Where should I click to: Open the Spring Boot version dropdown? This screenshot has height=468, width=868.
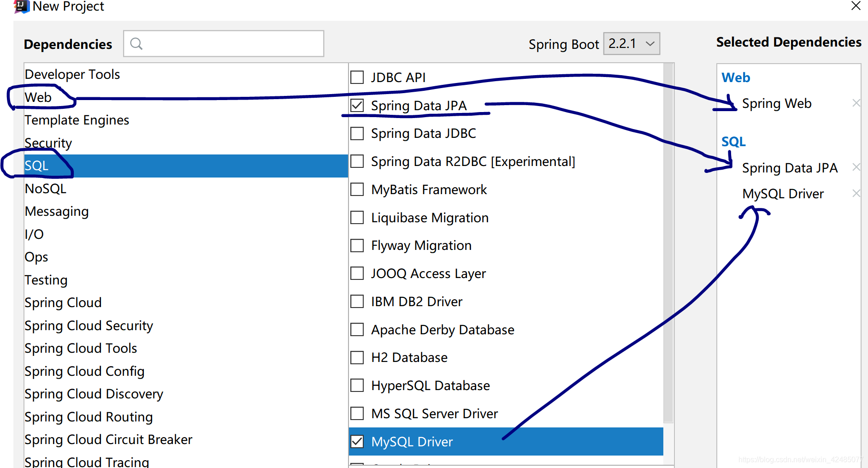[x=632, y=44]
